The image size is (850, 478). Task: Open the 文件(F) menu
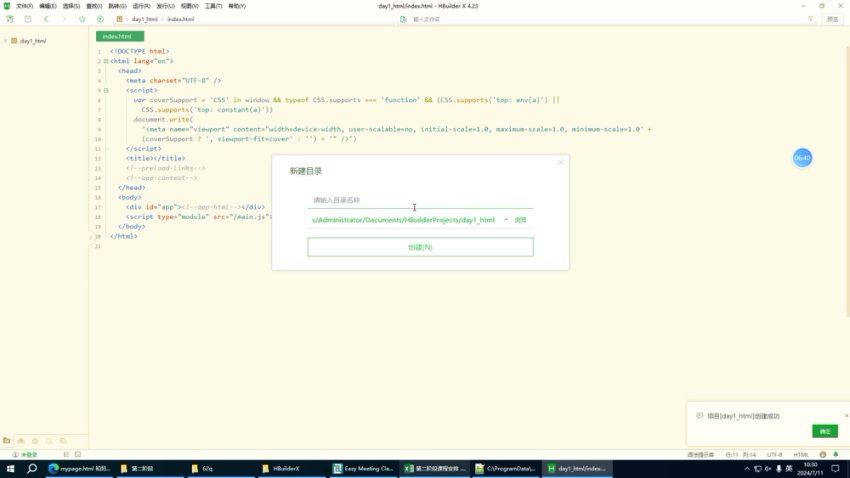[24, 6]
